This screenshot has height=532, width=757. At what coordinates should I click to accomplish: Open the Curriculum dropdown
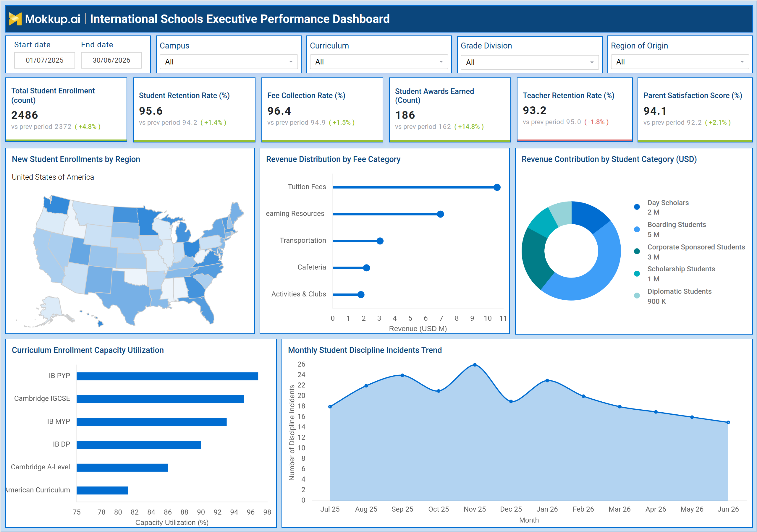coord(379,62)
